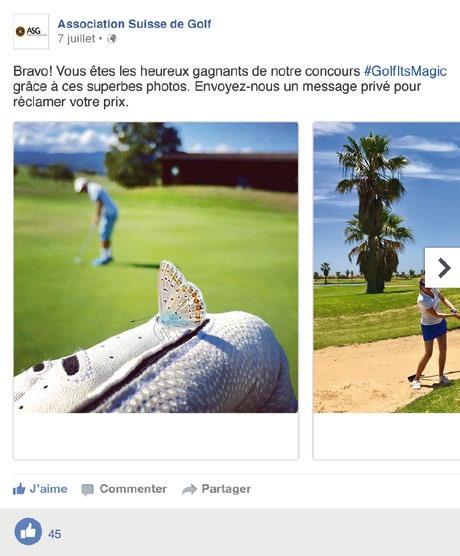Click the speech bubble comment icon
This screenshot has height=556, width=460.
pyautogui.click(x=88, y=490)
